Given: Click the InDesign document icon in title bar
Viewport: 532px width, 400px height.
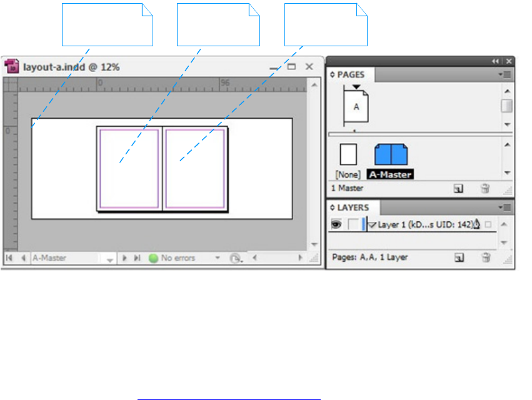Looking at the screenshot, I should [12, 66].
